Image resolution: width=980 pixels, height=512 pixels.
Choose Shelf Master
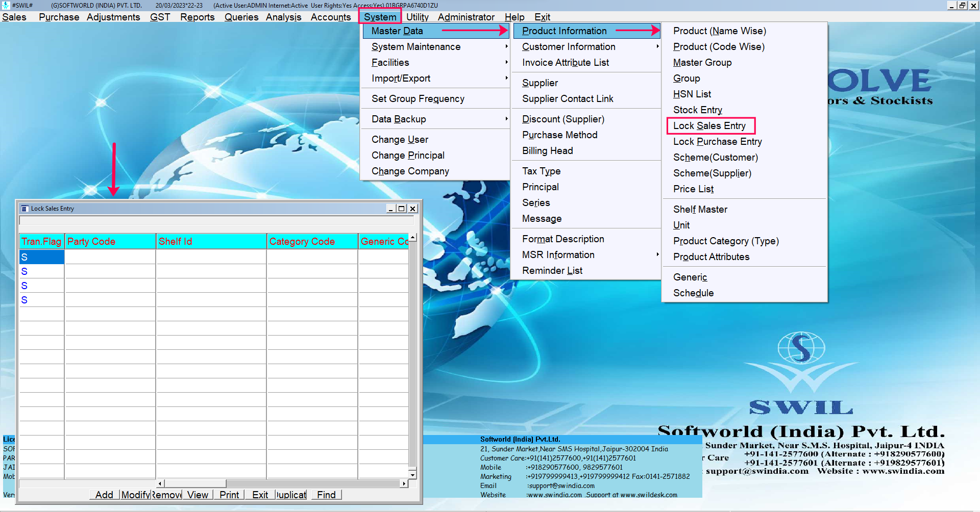pos(744,209)
